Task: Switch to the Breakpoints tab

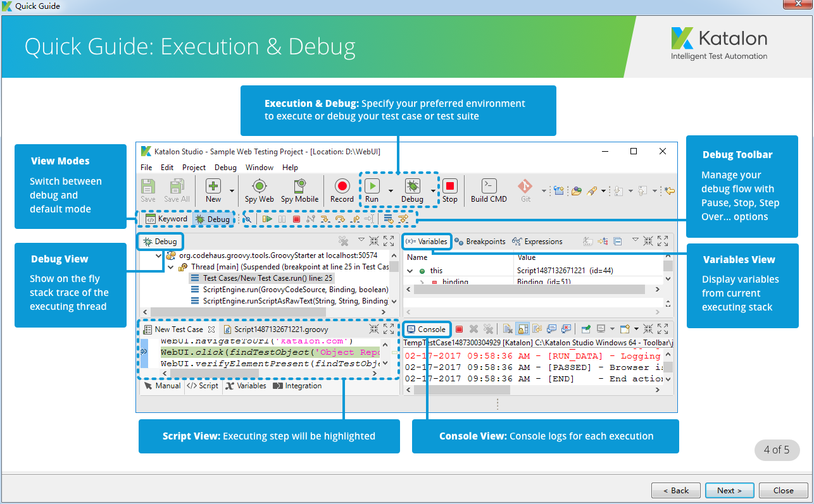Action: click(x=480, y=242)
